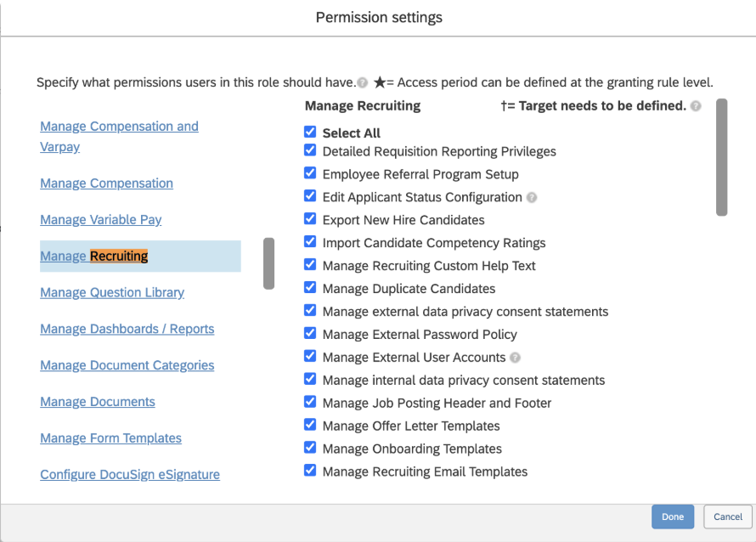This screenshot has width=756, height=542.
Task: Uncheck the Select All checkbox
Action: tap(310, 133)
